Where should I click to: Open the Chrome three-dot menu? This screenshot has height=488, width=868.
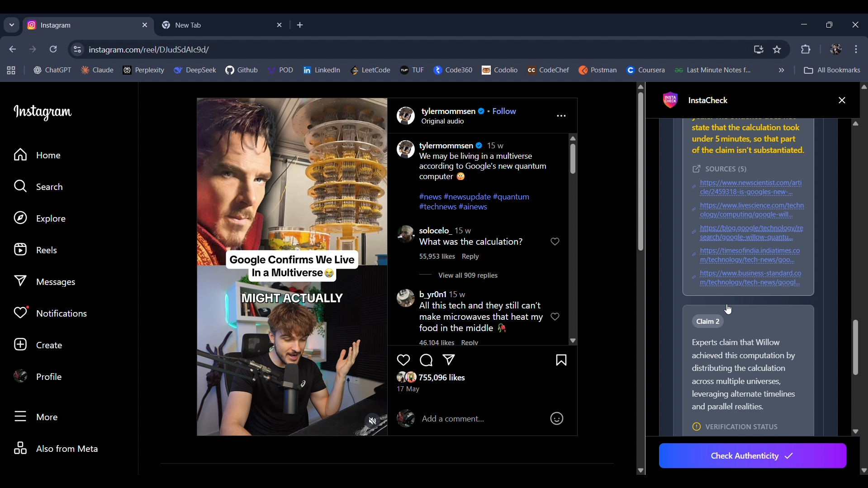tap(856, 49)
